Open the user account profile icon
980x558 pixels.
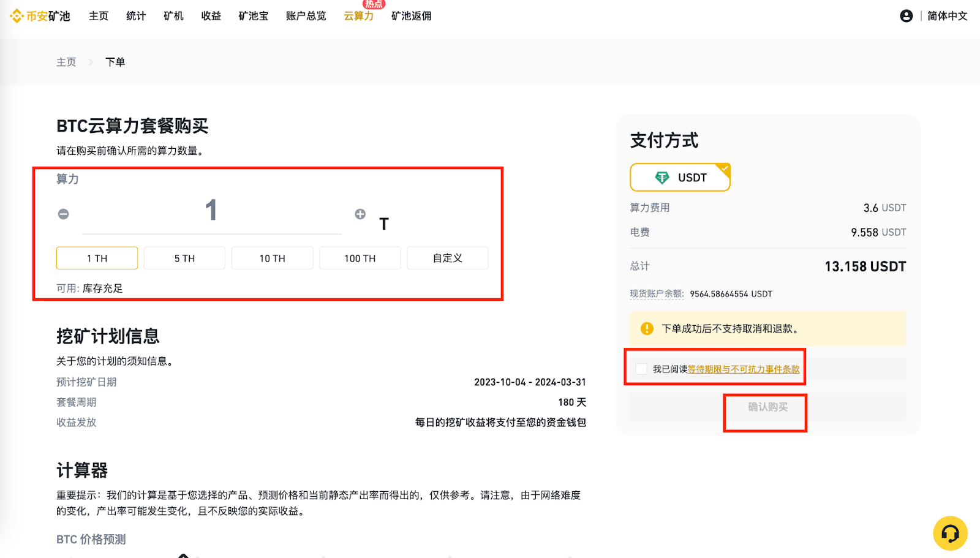[907, 16]
